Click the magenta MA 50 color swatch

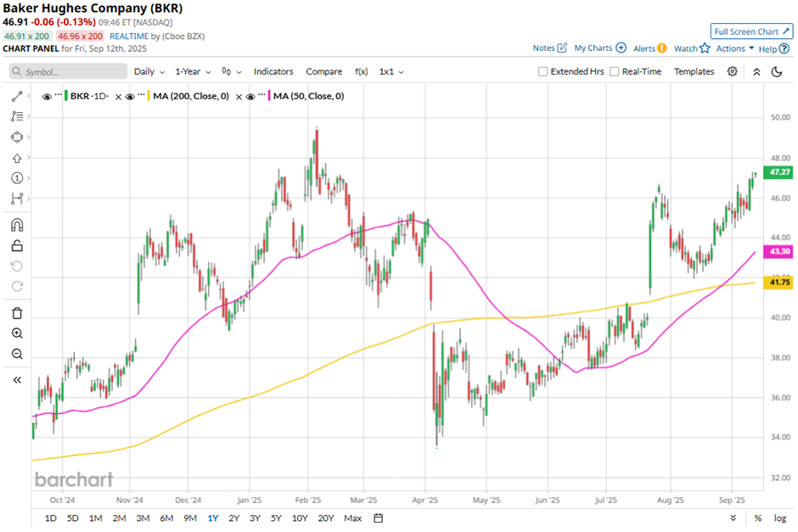pyautogui.click(x=269, y=96)
